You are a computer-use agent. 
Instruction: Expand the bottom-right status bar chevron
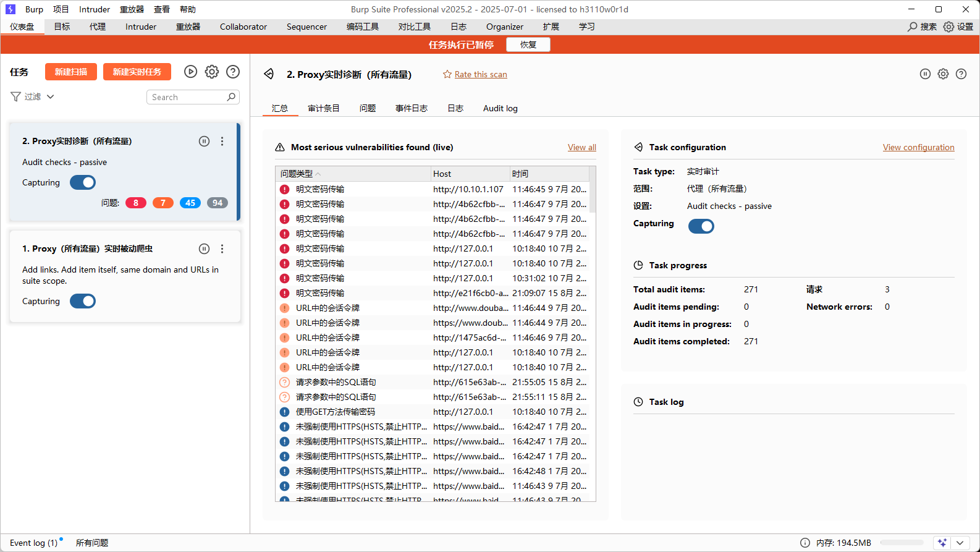pyautogui.click(x=960, y=543)
